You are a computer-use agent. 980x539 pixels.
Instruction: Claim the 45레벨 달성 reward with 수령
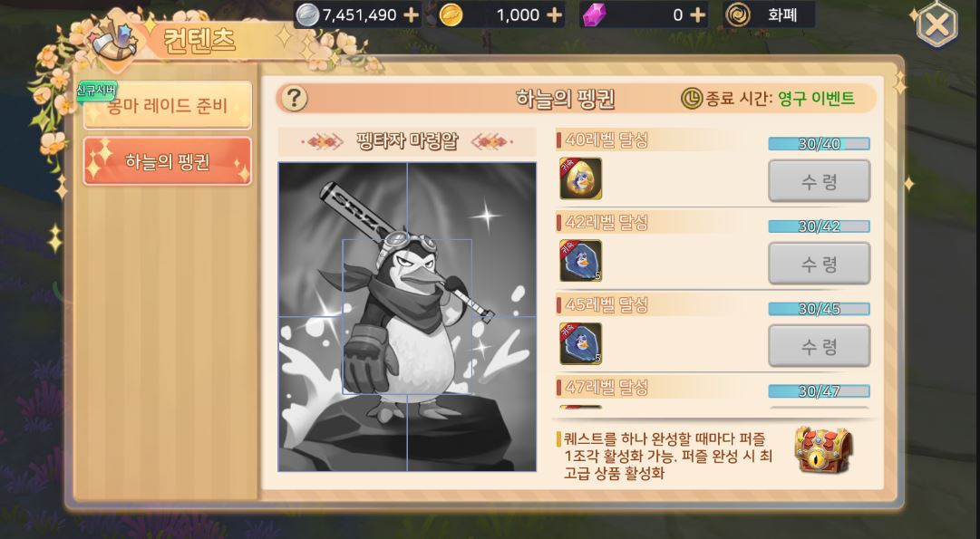(x=819, y=346)
